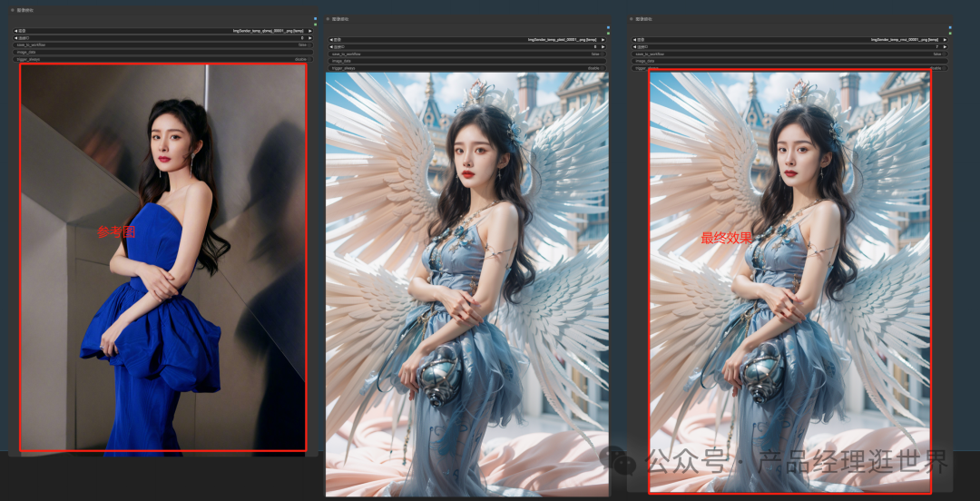
Task: Collapse the left node via its title dot
Action: [x=12, y=10]
